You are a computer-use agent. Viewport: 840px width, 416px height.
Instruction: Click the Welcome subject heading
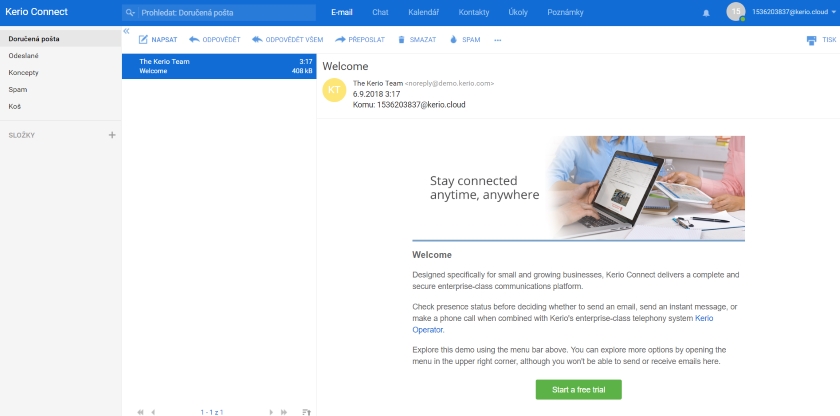point(345,66)
